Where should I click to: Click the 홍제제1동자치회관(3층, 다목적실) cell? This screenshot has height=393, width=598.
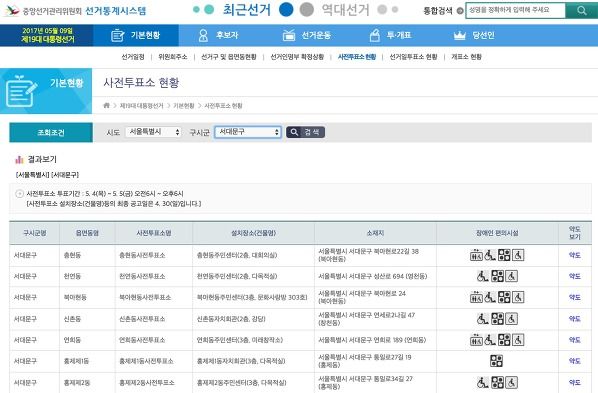tap(241, 361)
